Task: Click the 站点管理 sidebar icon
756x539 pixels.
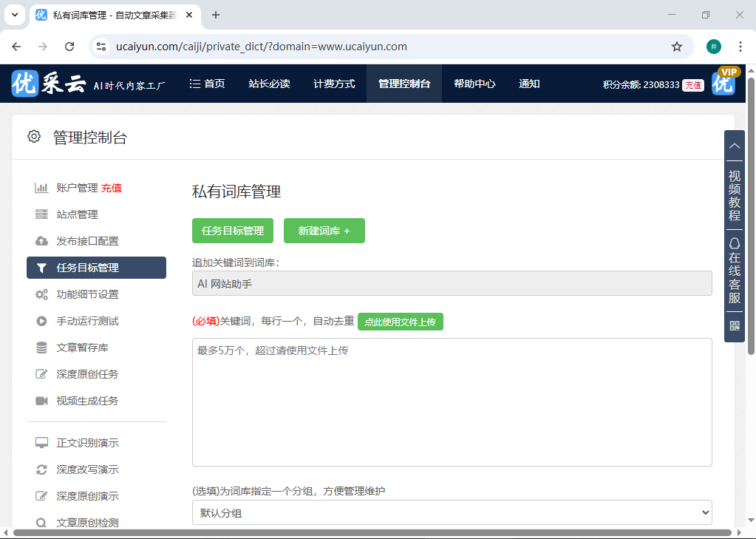Action: (x=42, y=214)
